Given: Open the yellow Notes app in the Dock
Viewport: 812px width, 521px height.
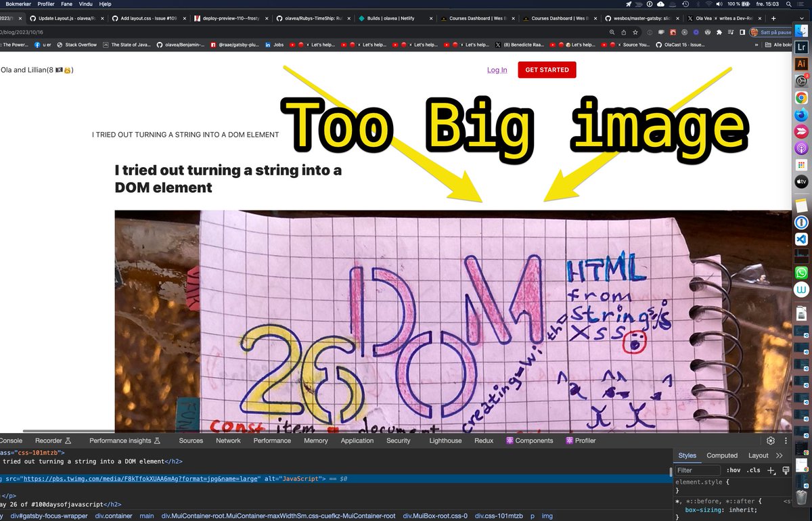Looking at the screenshot, I should 801,205.
